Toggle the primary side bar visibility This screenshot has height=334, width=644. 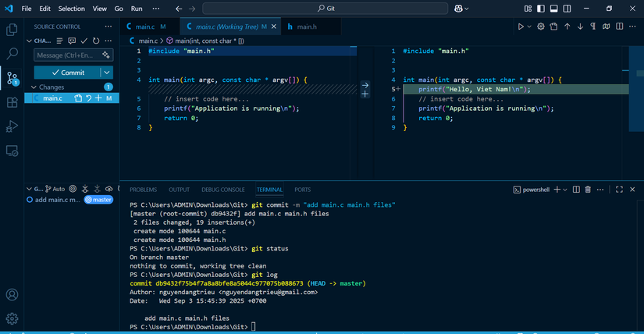click(x=540, y=9)
